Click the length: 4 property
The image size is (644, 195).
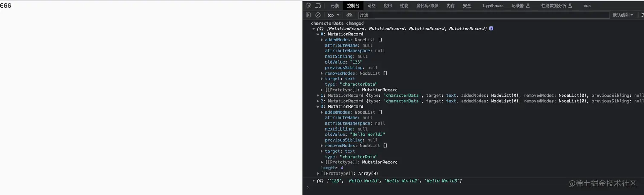(332, 168)
